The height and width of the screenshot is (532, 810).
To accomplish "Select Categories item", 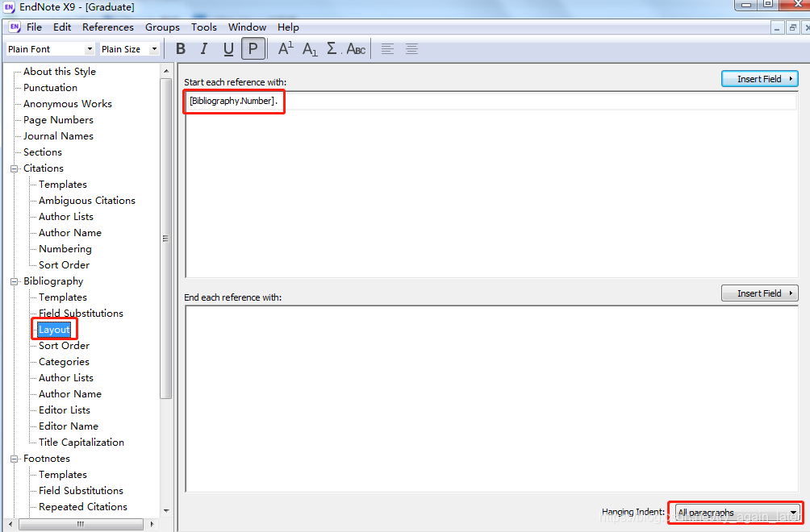I will pyautogui.click(x=64, y=362).
